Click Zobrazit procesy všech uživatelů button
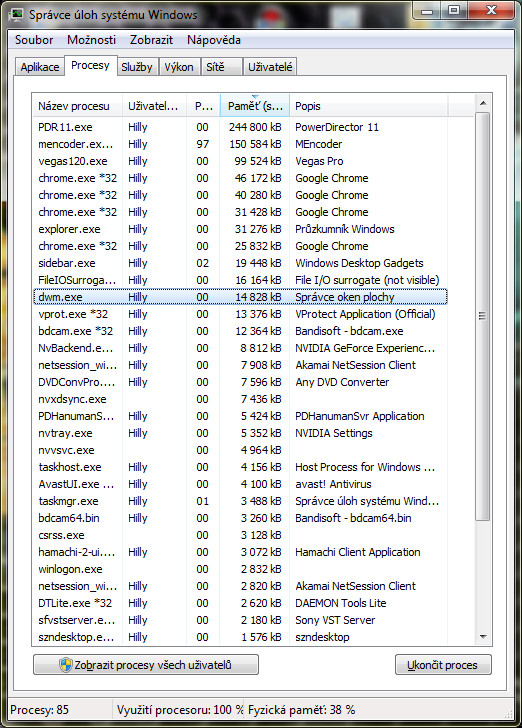The width and height of the screenshot is (522, 728). point(146,665)
